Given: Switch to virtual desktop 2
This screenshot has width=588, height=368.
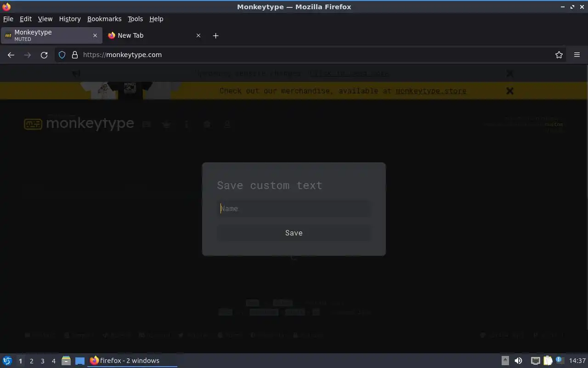Looking at the screenshot, I should (31, 361).
